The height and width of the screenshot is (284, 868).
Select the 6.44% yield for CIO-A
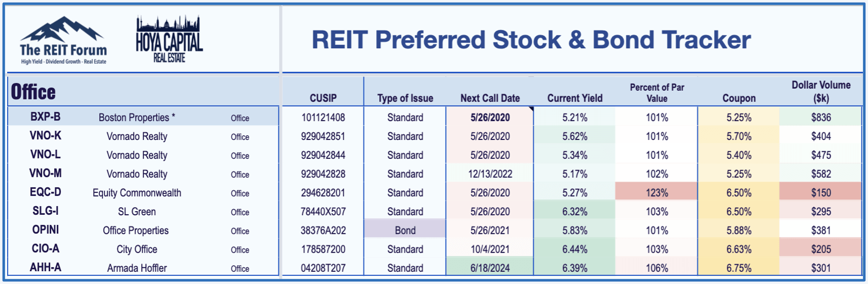tap(575, 249)
